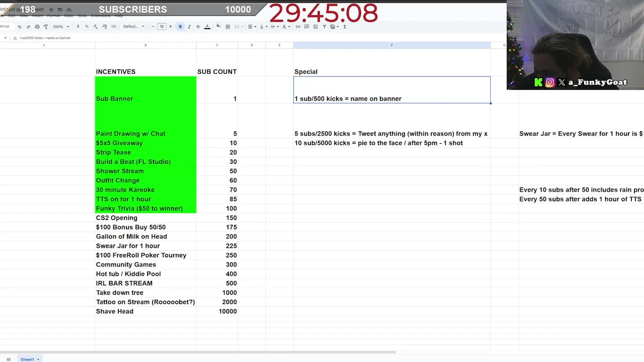Open the Default font dropdown

[x=133, y=27]
